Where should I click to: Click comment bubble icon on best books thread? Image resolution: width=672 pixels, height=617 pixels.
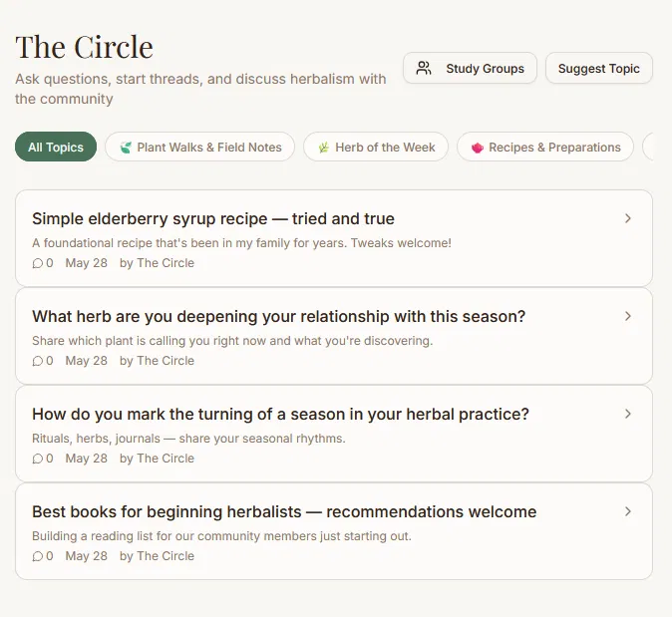click(38, 556)
